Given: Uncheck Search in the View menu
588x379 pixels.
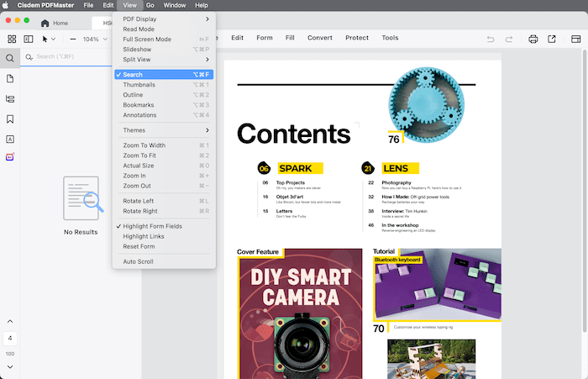Looking at the screenshot, I should point(133,75).
